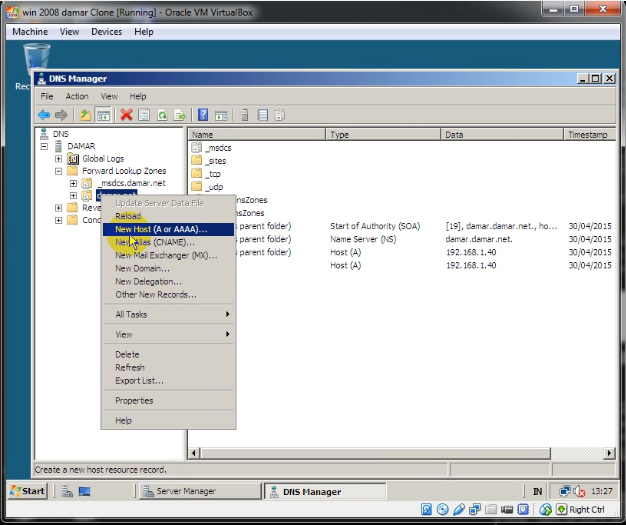Sort by Data column header
Viewport: 626px width, 525px height.
point(502,135)
